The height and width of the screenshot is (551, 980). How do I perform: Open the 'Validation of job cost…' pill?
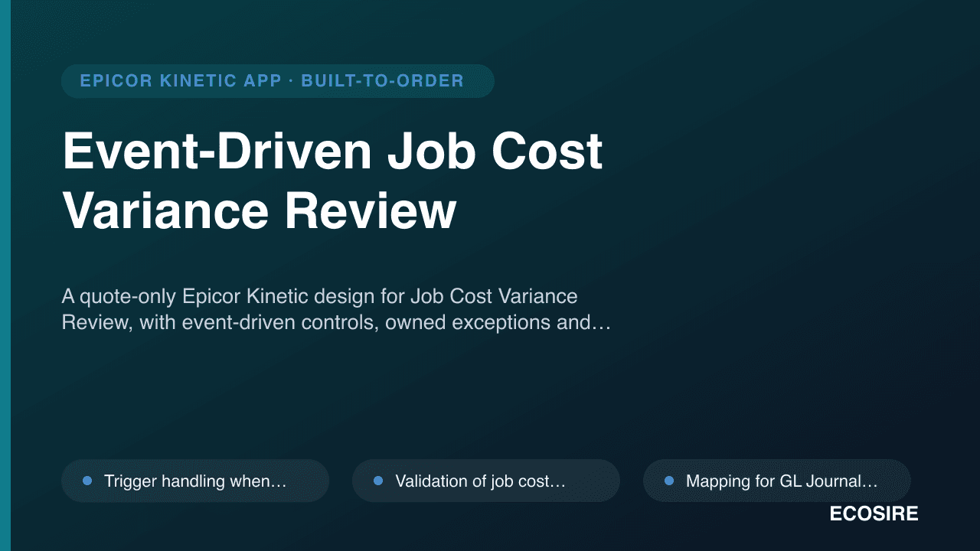pos(486,481)
